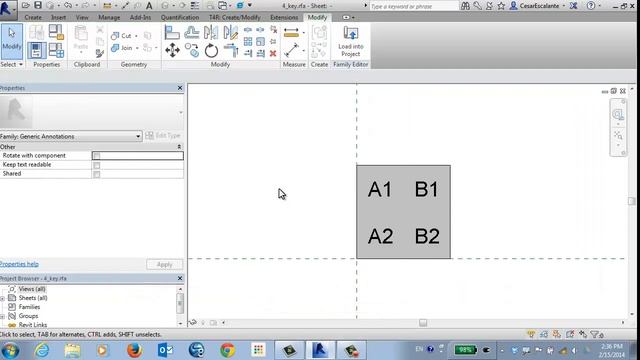Open the Cut geometry dropdown arrow
The height and width of the screenshot is (360, 640).
click(x=137, y=36)
